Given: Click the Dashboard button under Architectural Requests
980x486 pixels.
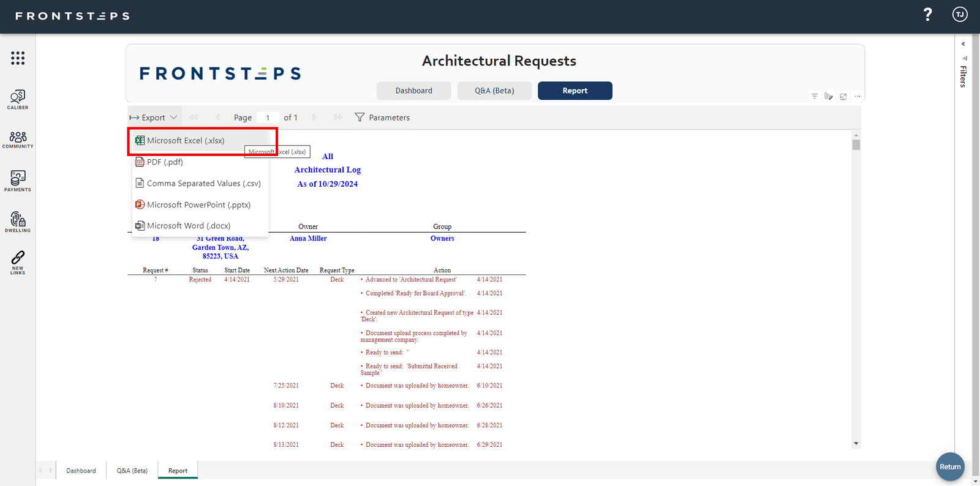Looking at the screenshot, I should coord(414,91).
